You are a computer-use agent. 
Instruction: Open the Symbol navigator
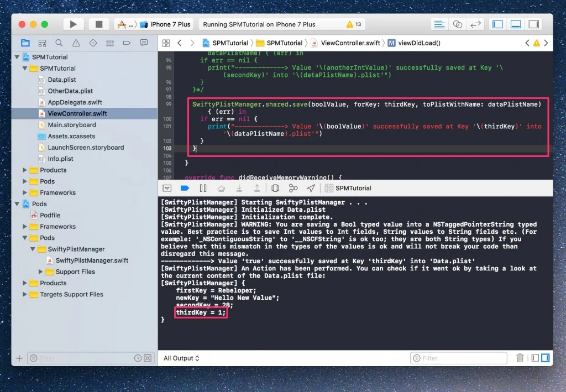point(42,43)
